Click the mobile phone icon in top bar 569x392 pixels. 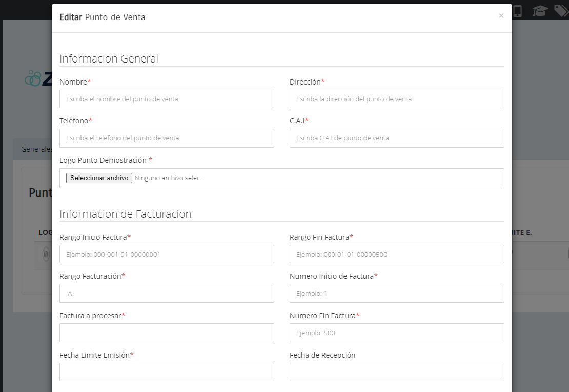pos(517,11)
